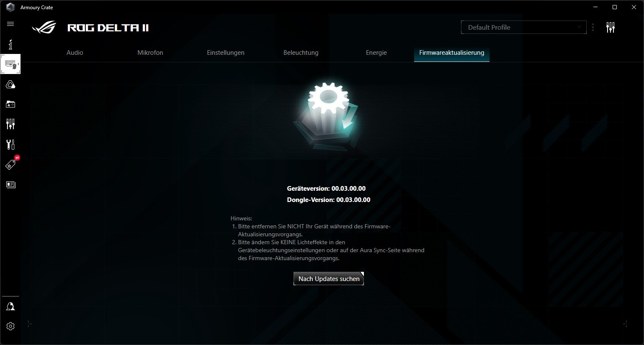Open the Einstellungen tab
This screenshot has height=345, width=644.
pos(226,53)
